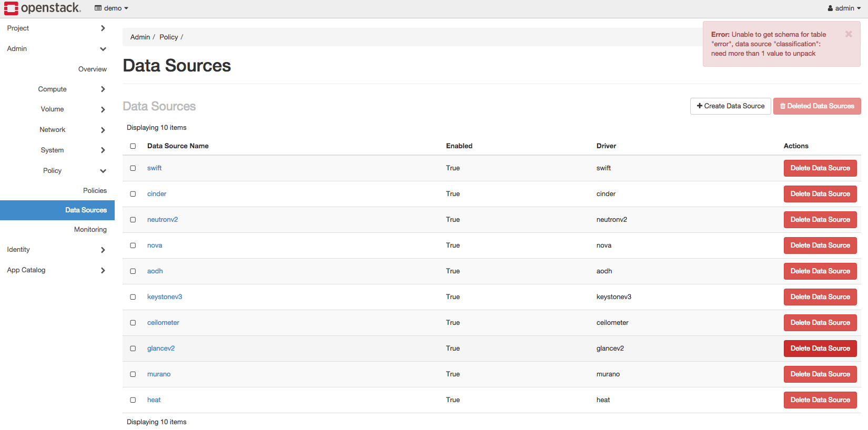Dismiss the error notification with X
The height and width of the screenshot is (430, 868).
pos(849,34)
